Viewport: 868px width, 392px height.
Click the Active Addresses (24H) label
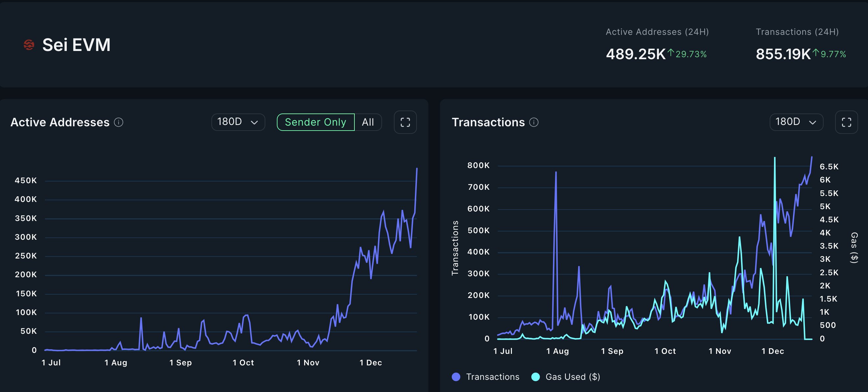click(x=657, y=32)
